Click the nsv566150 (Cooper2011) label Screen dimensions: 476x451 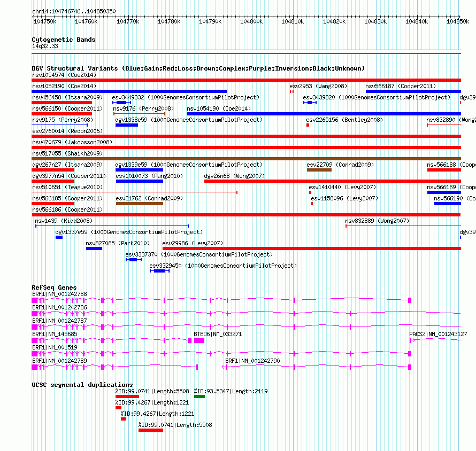67,108
